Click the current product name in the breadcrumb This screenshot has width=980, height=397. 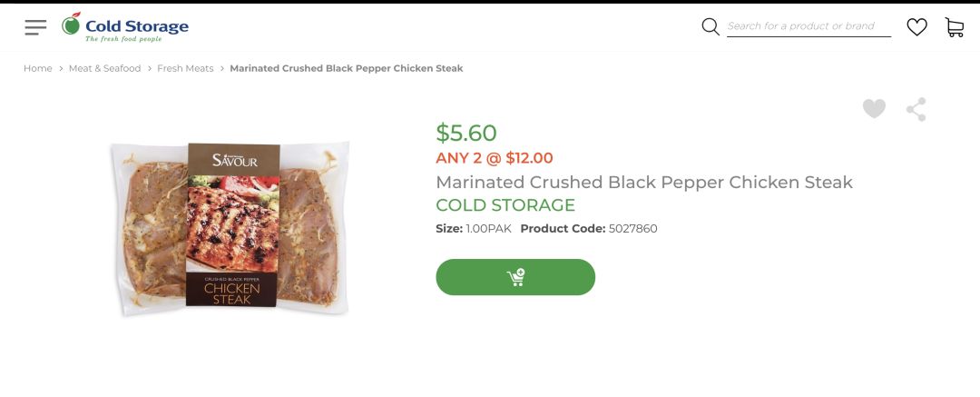(347, 68)
